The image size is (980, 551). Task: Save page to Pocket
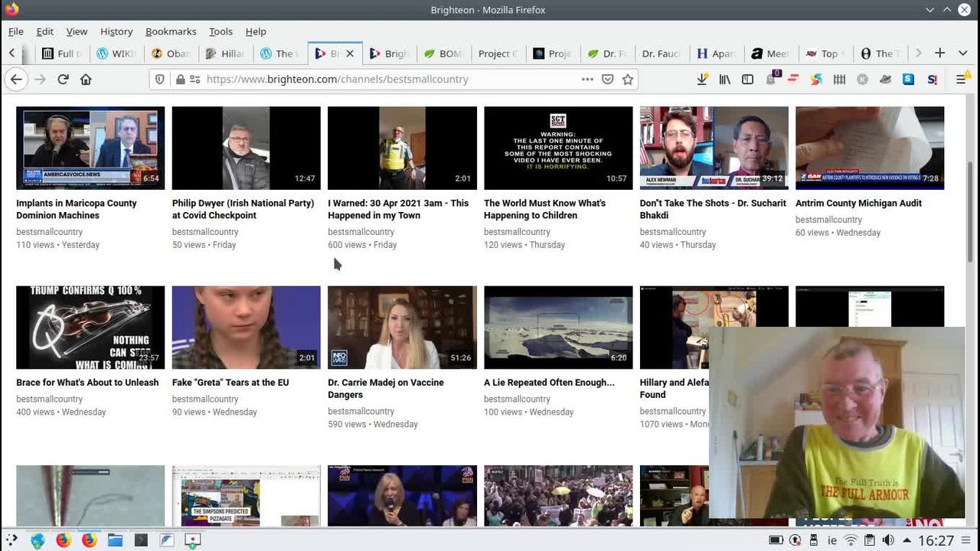tap(607, 79)
